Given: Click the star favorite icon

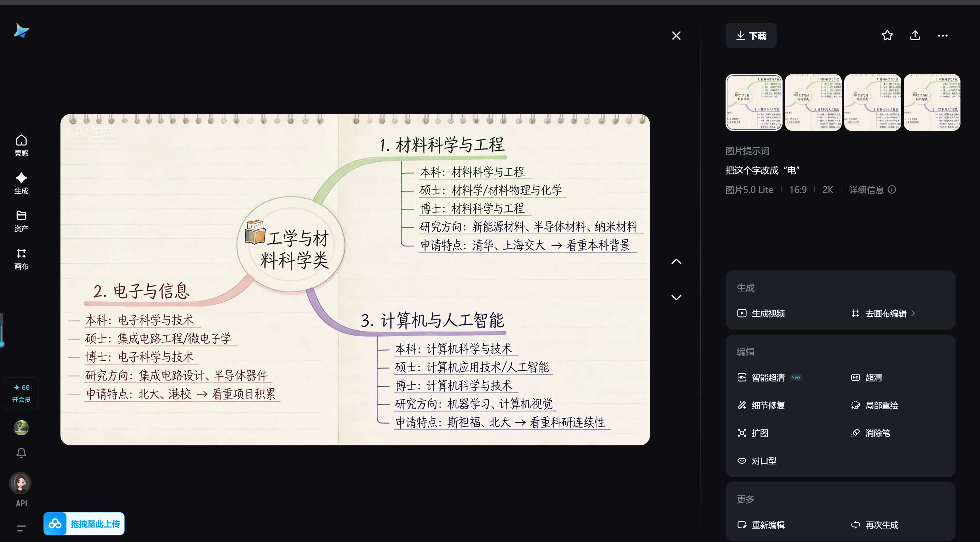Looking at the screenshot, I should click(887, 35).
